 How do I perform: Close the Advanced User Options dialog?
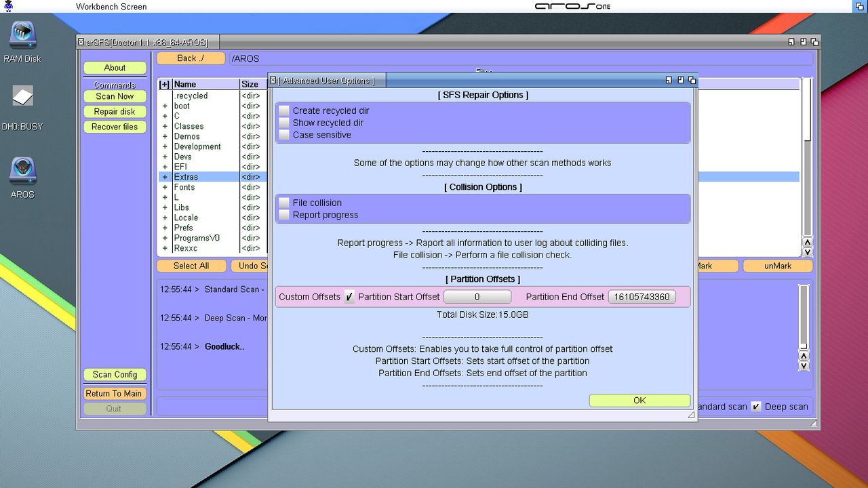[x=273, y=80]
